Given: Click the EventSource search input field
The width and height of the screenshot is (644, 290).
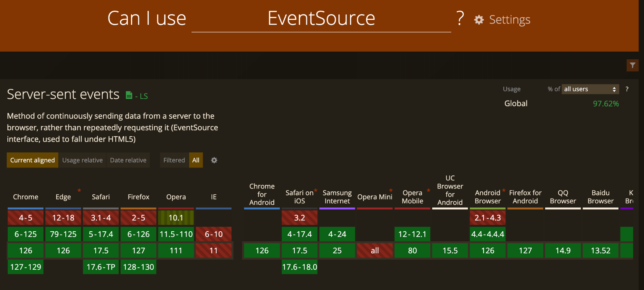Looking at the screenshot, I should 321,19.
